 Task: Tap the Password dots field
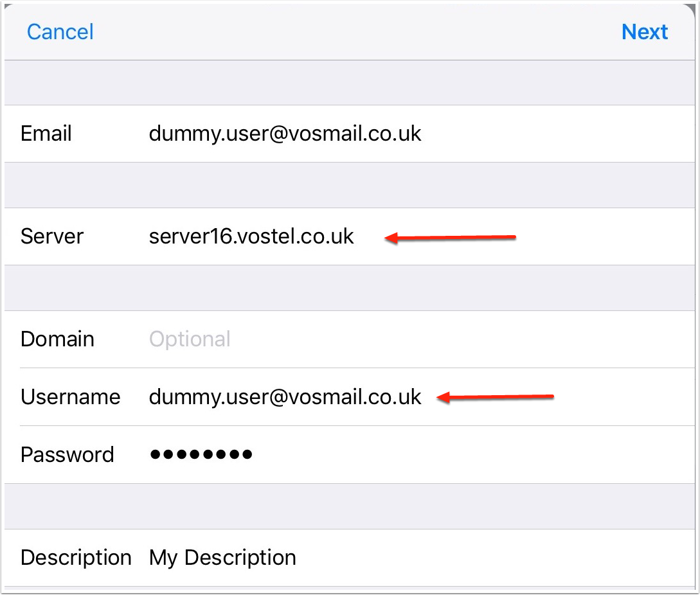pos(201,455)
